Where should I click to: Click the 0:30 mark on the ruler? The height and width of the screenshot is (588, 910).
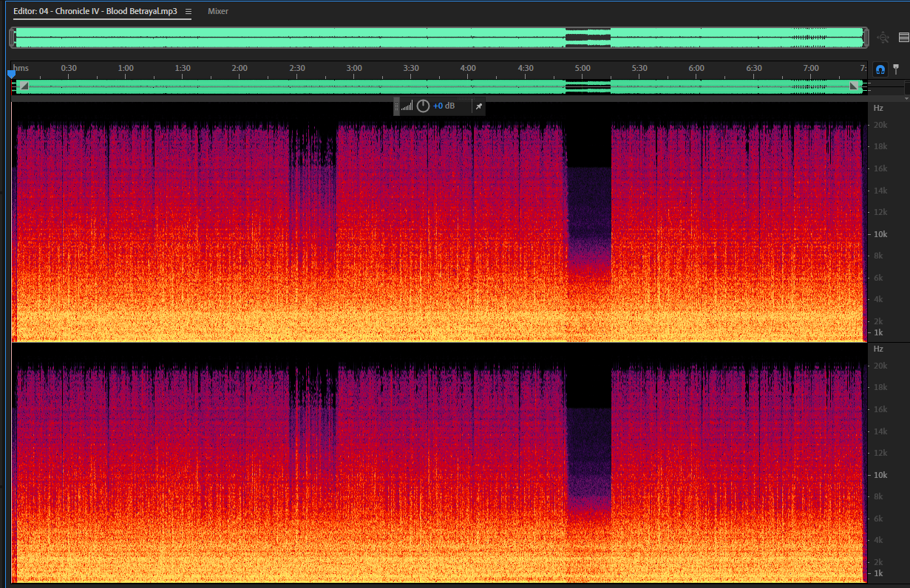(x=69, y=68)
